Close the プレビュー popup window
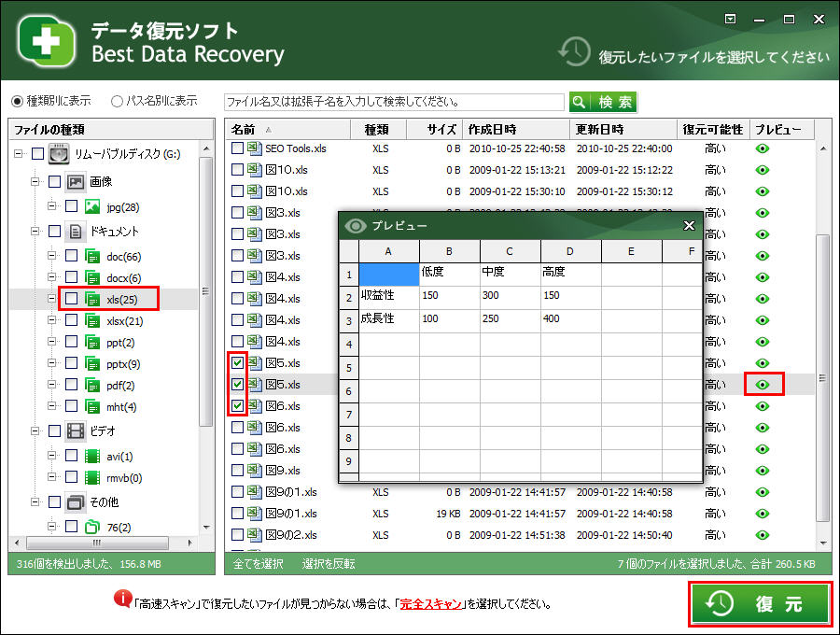840x635 pixels. click(x=689, y=226)
